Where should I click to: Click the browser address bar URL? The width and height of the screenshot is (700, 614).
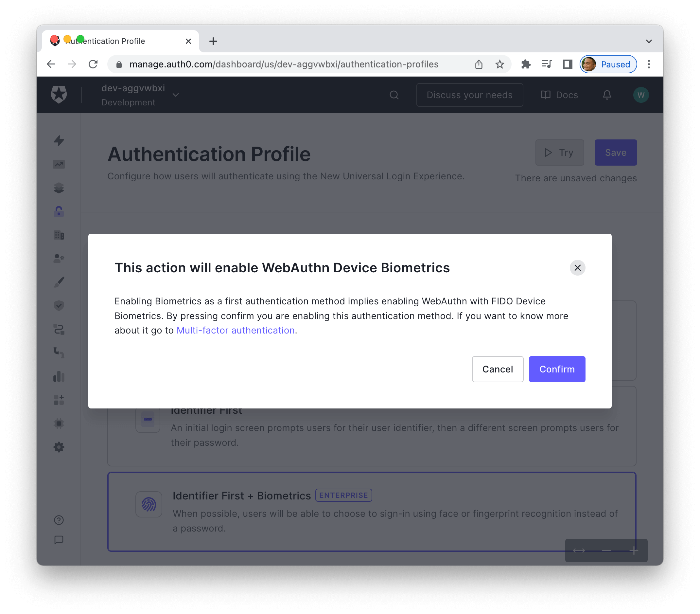click(x=284, y=64)
